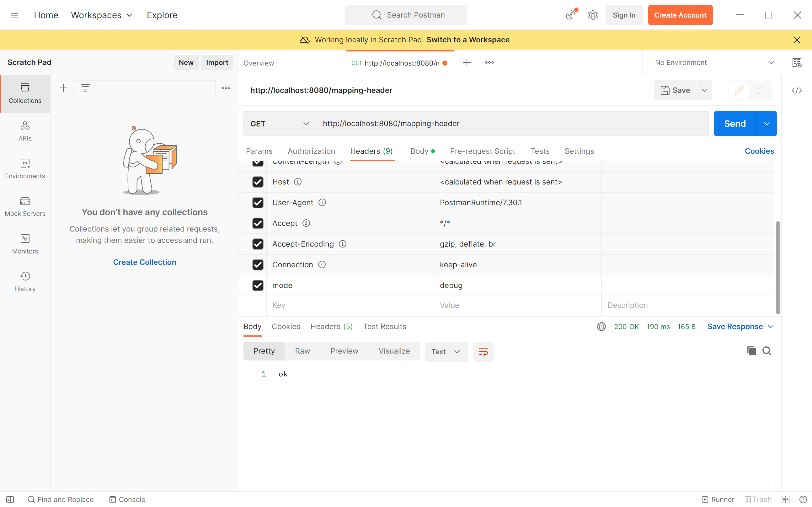Click the Save button
812x507 pixels.
click(x=675, y=90)
